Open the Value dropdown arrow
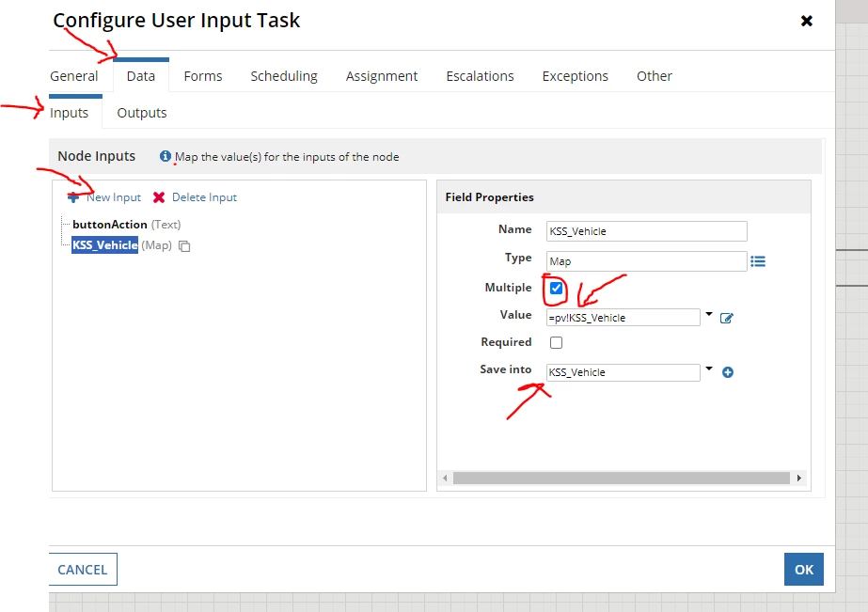 coord(708,314)
